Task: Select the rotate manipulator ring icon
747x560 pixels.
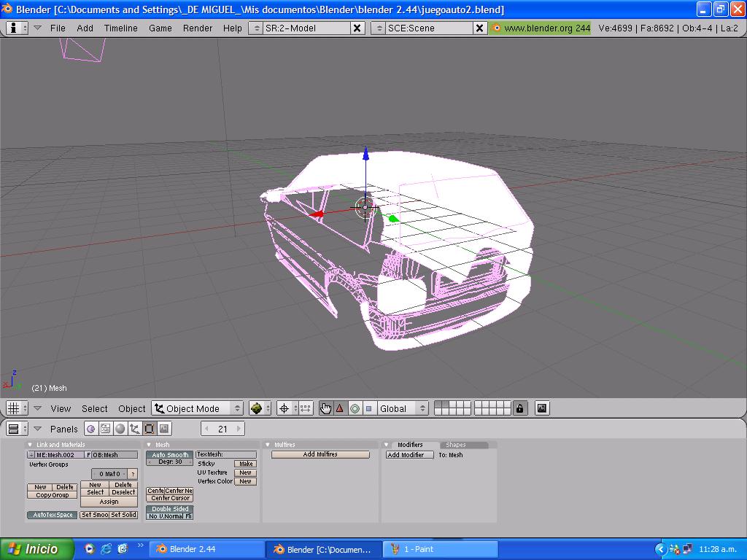Action: 355,408
